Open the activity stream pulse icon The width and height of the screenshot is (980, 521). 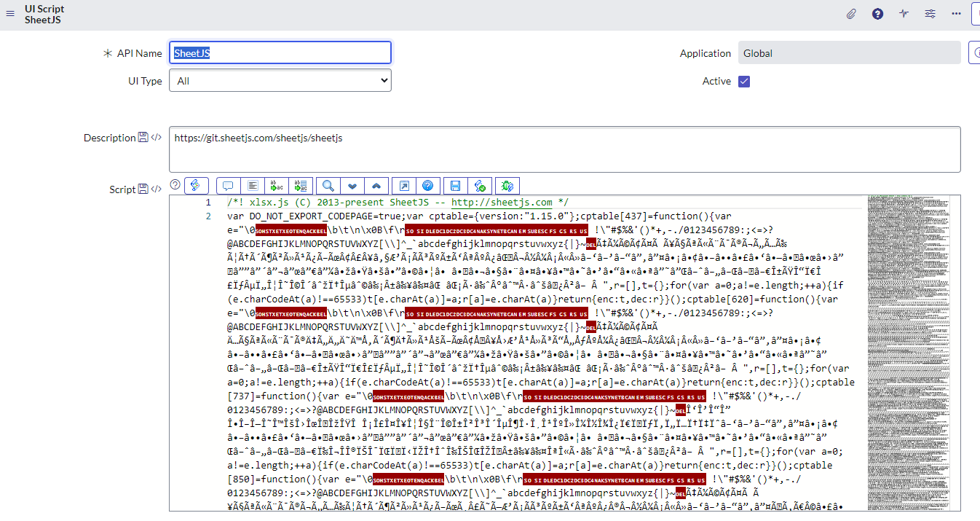pyautogui.click(x=904, y=14)
